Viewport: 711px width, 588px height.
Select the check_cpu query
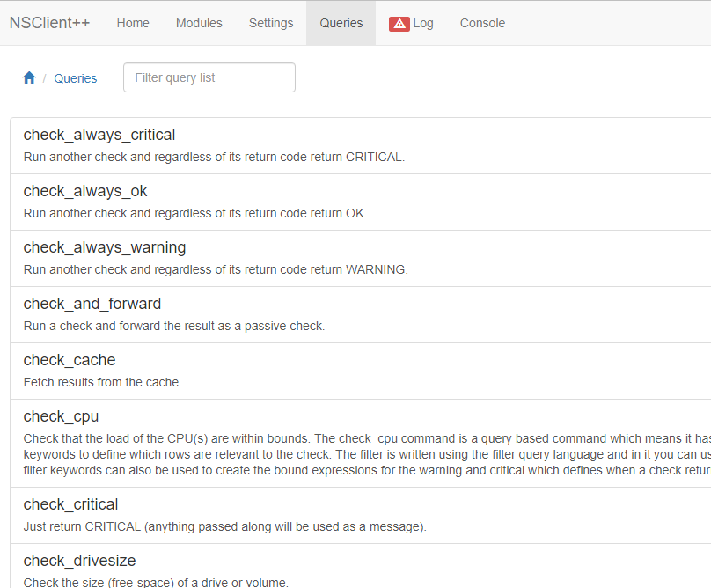point(61,416)
